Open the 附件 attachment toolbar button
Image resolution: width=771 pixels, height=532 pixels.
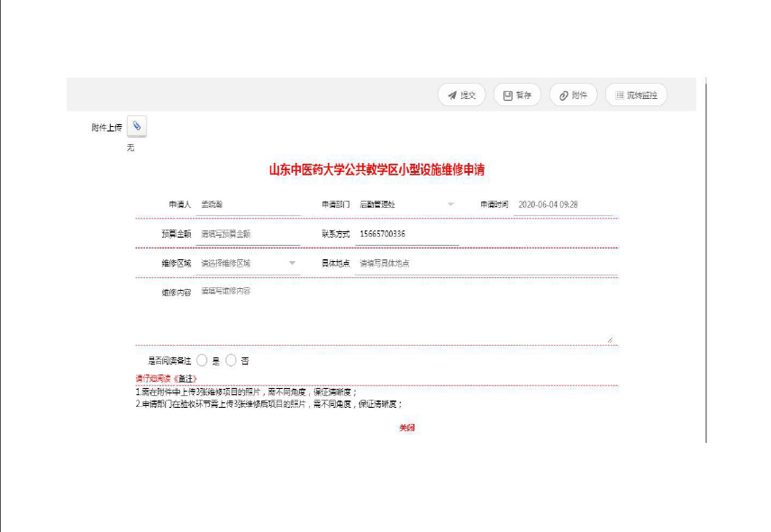574,95
